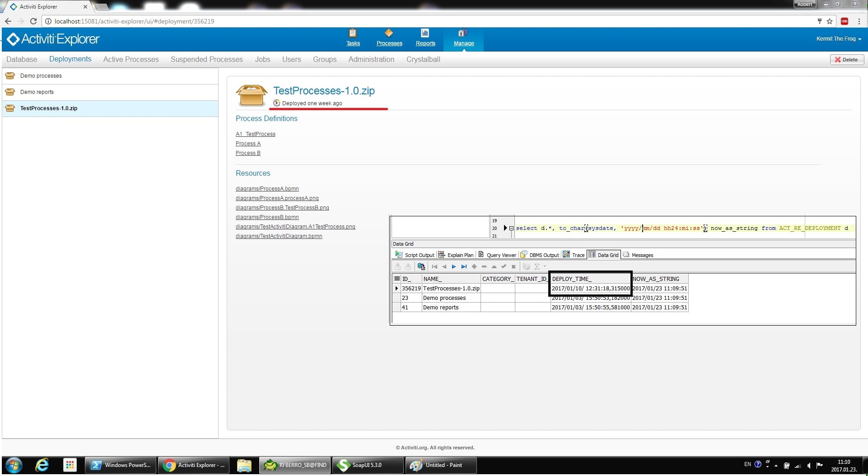
Task: Open the Chrome three-dot menu
Action: pos(859,21)
